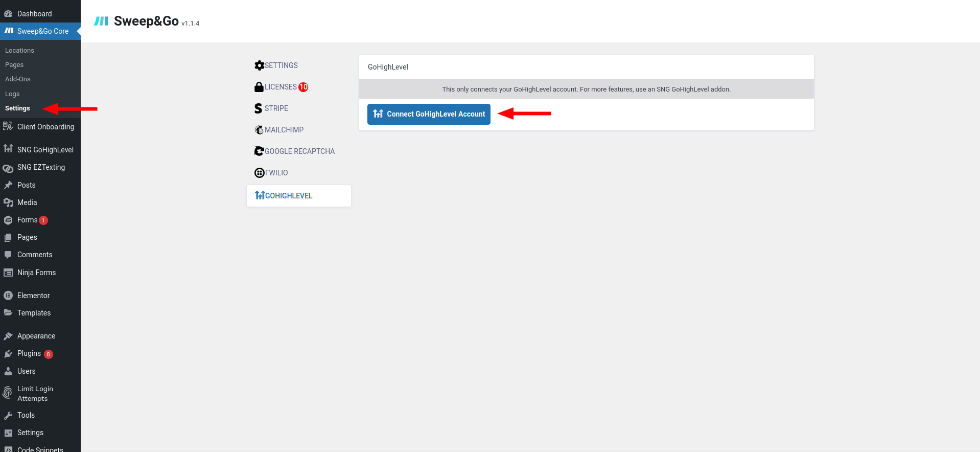Click the Dashboard gauge icon
Viewport: 980px width, 452px height.
(8, 14)
